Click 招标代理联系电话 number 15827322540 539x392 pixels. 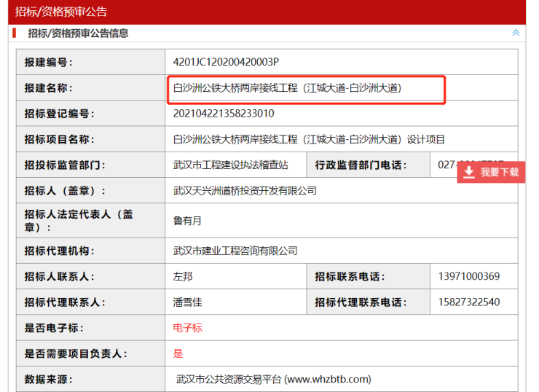[469, 302]
